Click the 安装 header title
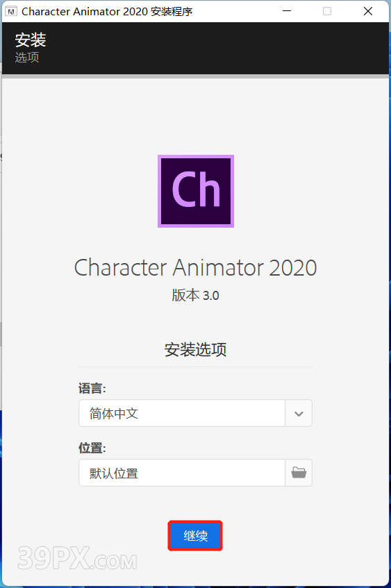Viewport: 391px width, 588px height. click(31, 40)
